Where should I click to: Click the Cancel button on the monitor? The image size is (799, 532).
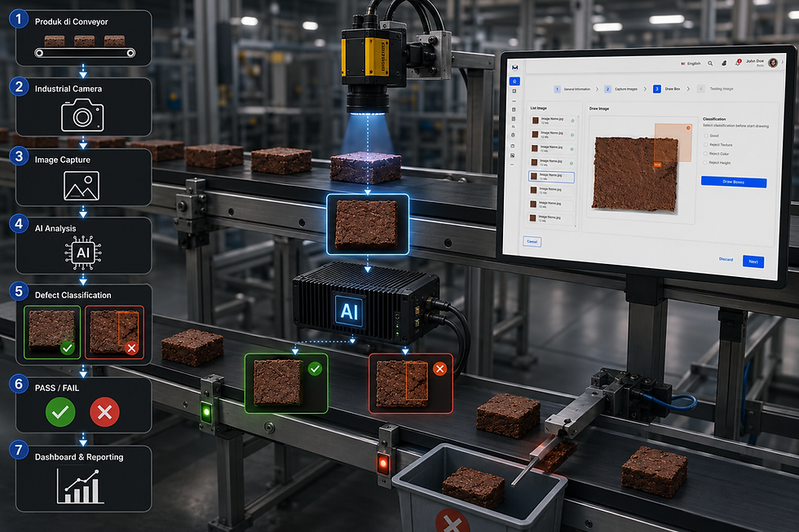[x=532, y=241]
